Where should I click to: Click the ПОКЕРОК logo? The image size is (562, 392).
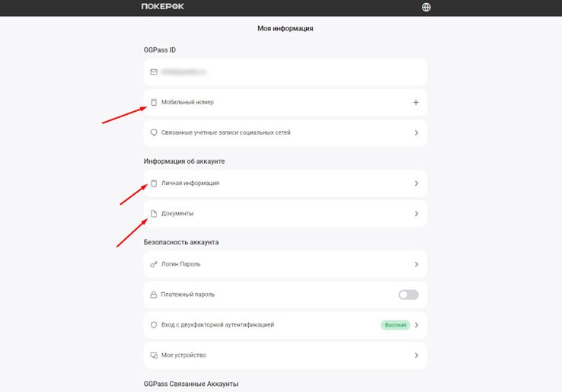pos(162,6)
